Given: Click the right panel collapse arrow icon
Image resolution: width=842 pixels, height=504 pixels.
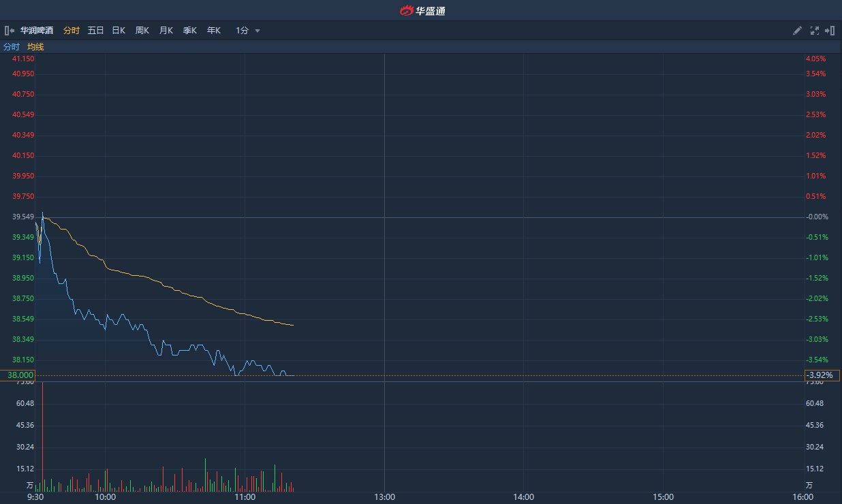Looking at the screenshot, I should (x=830, y=31).
